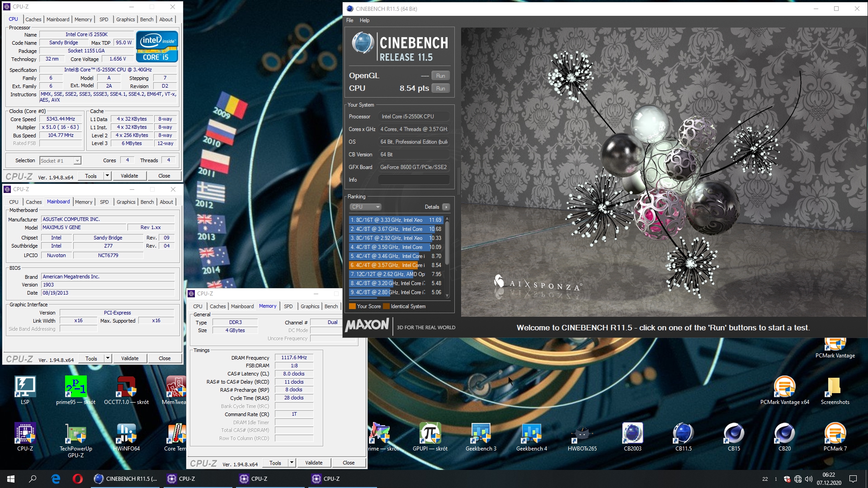Select ranking entry 9 4C/8T @ 2.80 GHz
Screen dimensions: 868x488
point(396,292)
